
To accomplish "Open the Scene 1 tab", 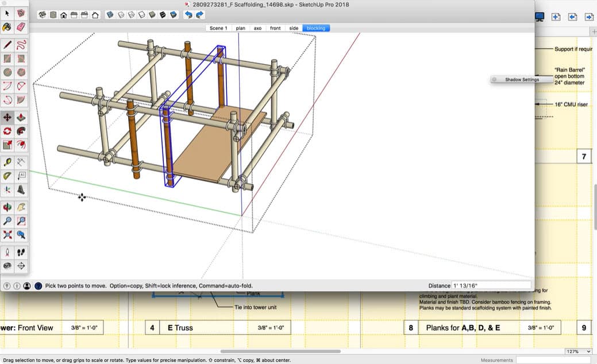I will tap(218, 28).
